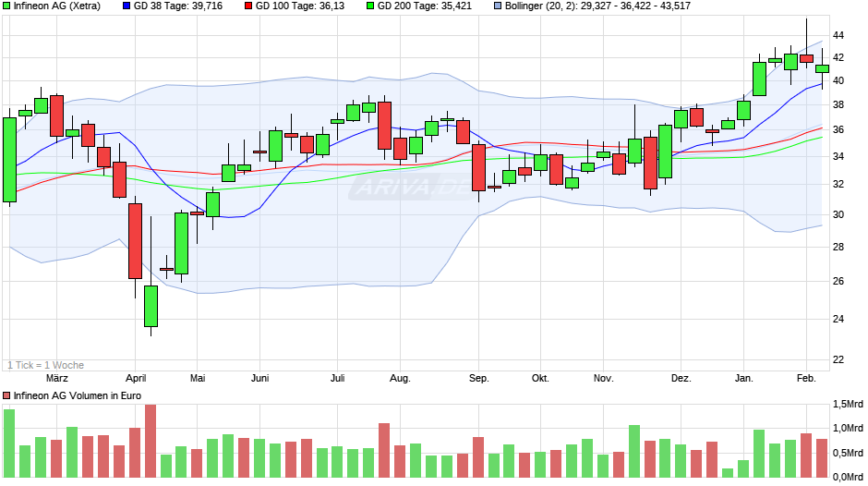The height and width of the screenshot is (486, 868).
Task: Click the price axis value 24
Action: (x=838, y=319)
